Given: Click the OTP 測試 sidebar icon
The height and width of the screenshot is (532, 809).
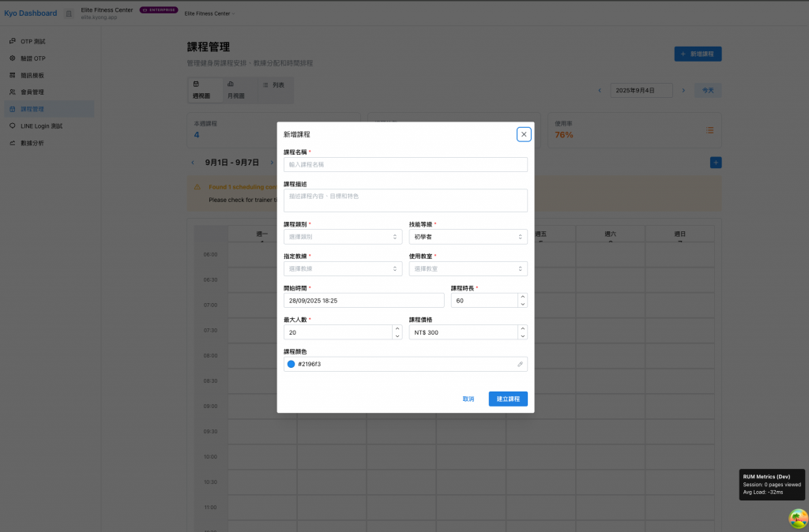Looking at the screenshot, I should tap(13, 41).
